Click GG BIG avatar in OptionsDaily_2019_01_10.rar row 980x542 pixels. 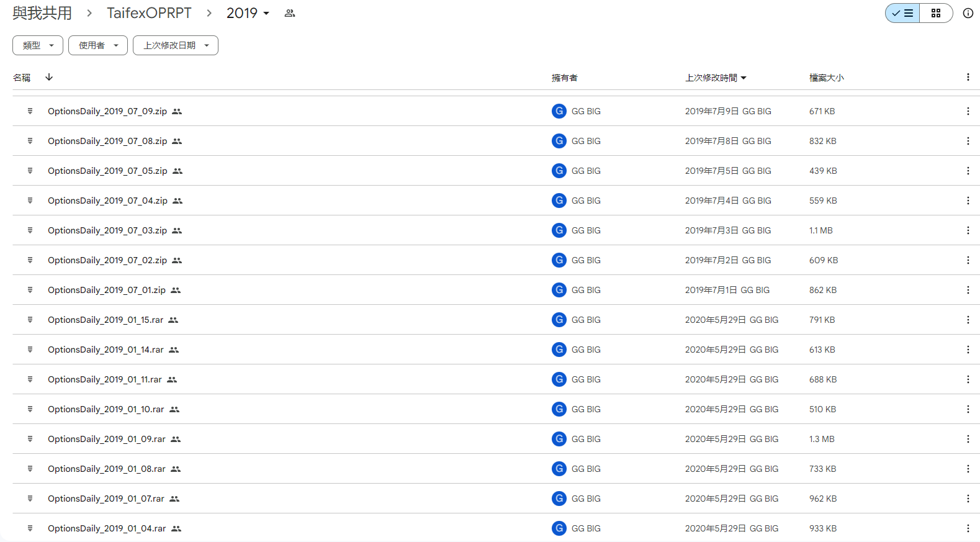coord(559,409)
